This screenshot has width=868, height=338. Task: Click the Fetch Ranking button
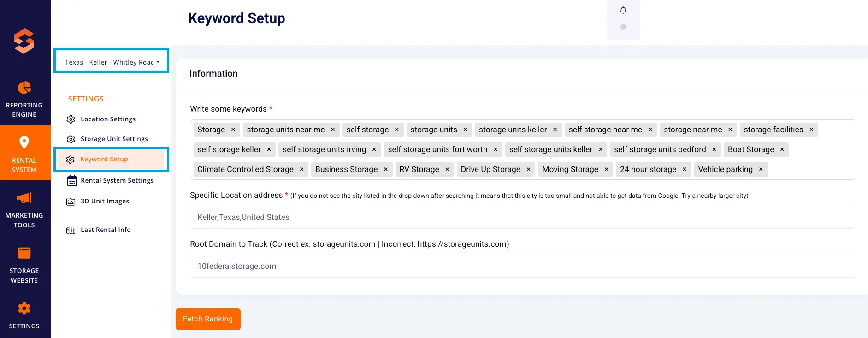(208, 319)
